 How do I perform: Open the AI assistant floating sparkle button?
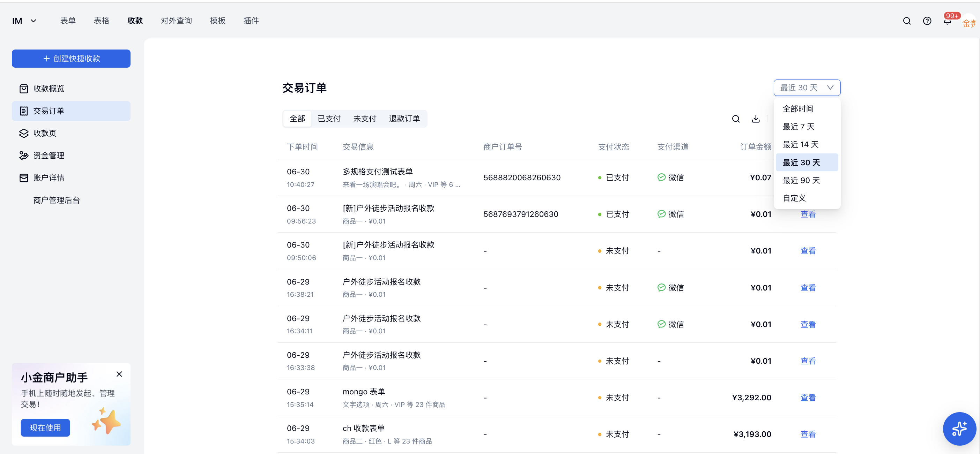coord(959,429)
